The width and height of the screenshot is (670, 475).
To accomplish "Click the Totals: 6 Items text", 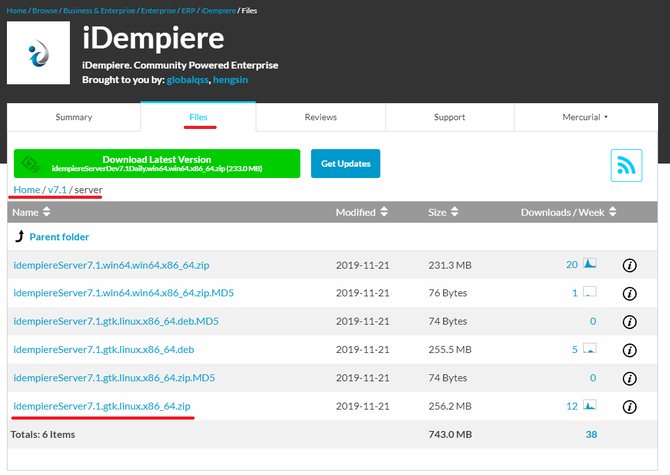I will (43, 434).
